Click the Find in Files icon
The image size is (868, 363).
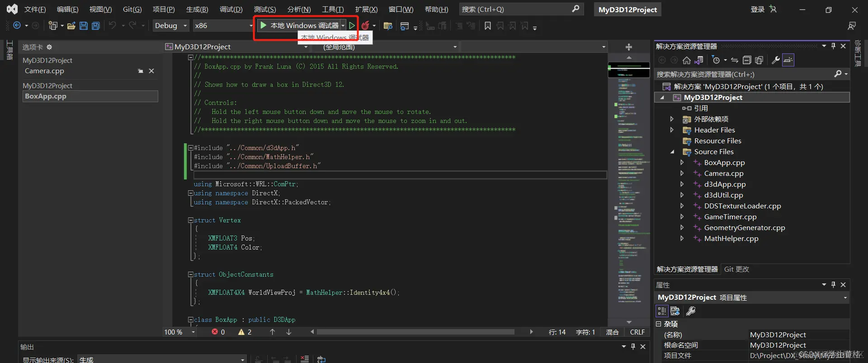pos(387,26)
